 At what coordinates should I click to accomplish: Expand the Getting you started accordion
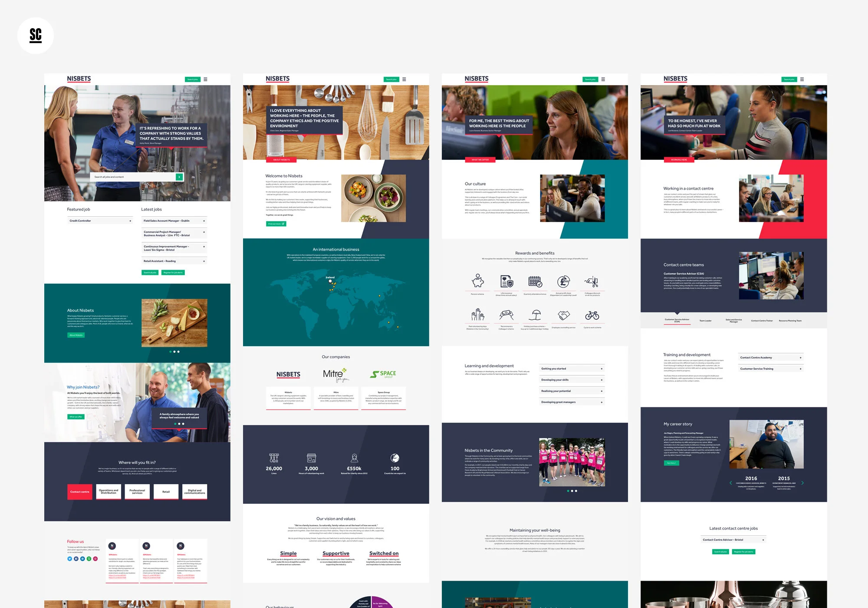[602, 369]
